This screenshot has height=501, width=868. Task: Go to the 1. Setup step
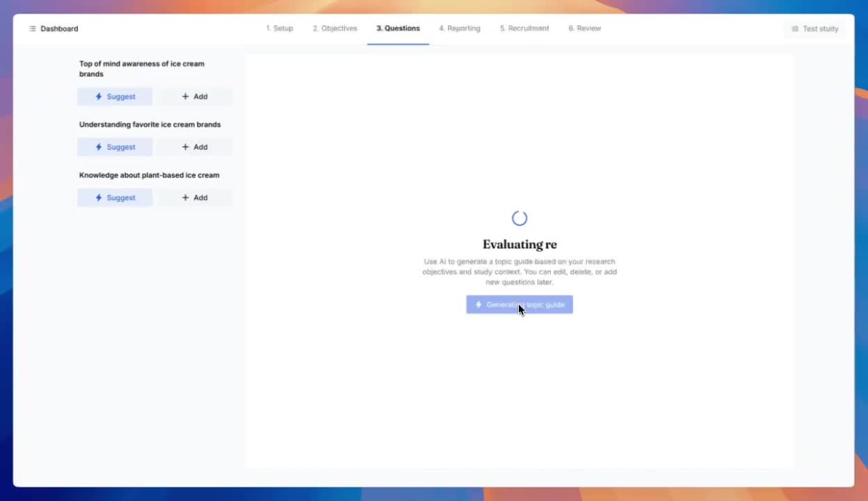tap(279, 29)
